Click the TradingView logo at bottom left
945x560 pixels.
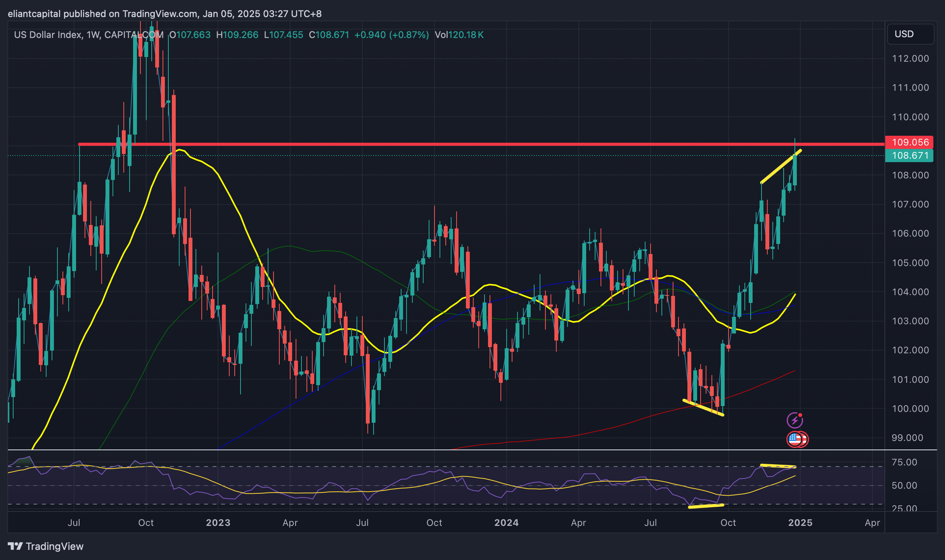tap(46, 546)
